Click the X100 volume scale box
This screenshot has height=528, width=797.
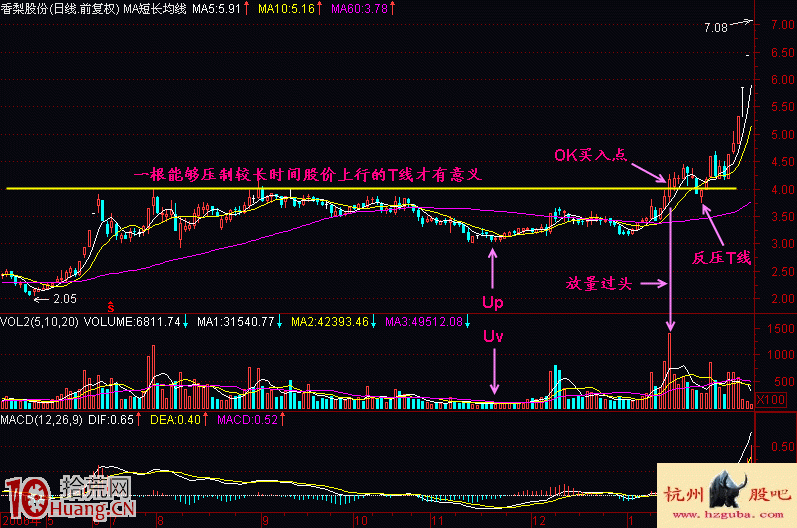pyautogui.click(x=770, y=399)
